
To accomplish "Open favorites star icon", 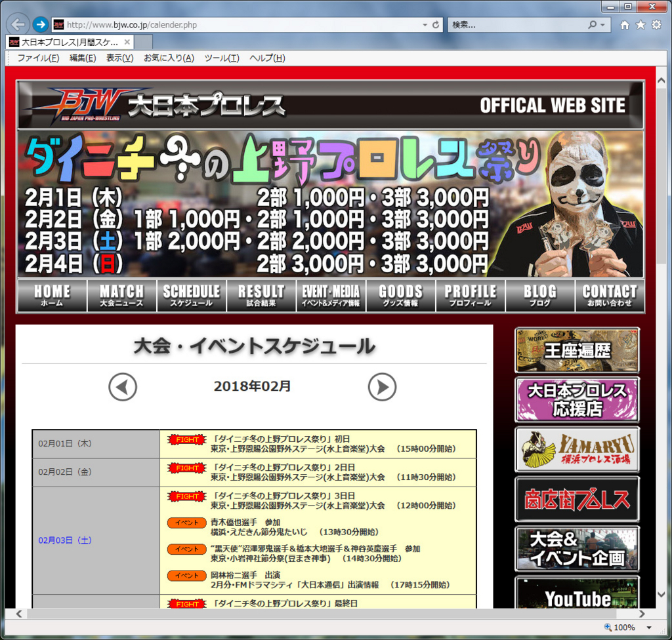I will [x=640, y=25].
